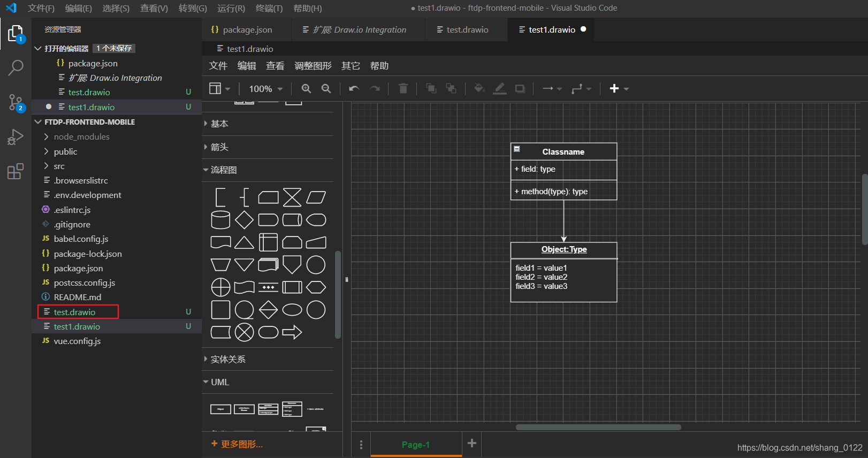Open vue.config.js in the file tree
Image resolution: width=868 pixels, height=458 pixels.
click(x=117, y=341)
